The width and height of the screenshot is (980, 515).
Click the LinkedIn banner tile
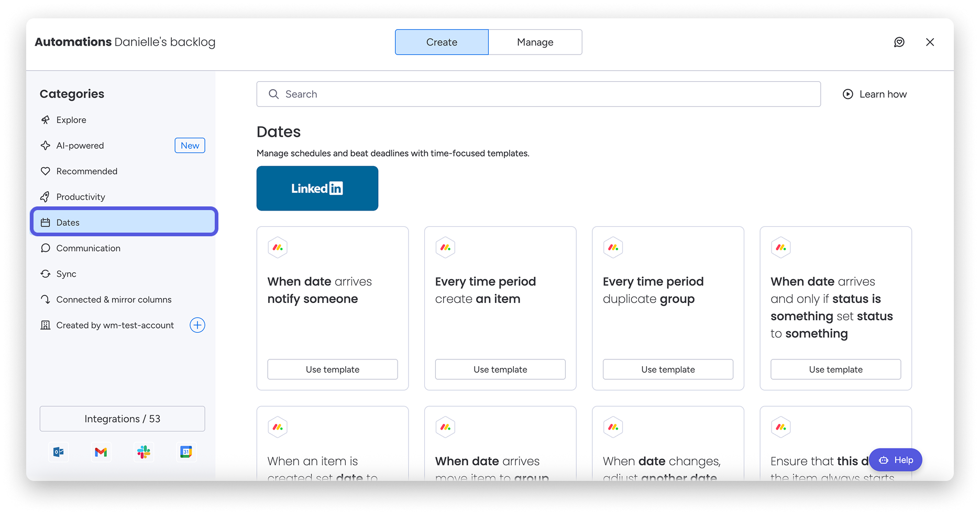[x=317, y=189]
